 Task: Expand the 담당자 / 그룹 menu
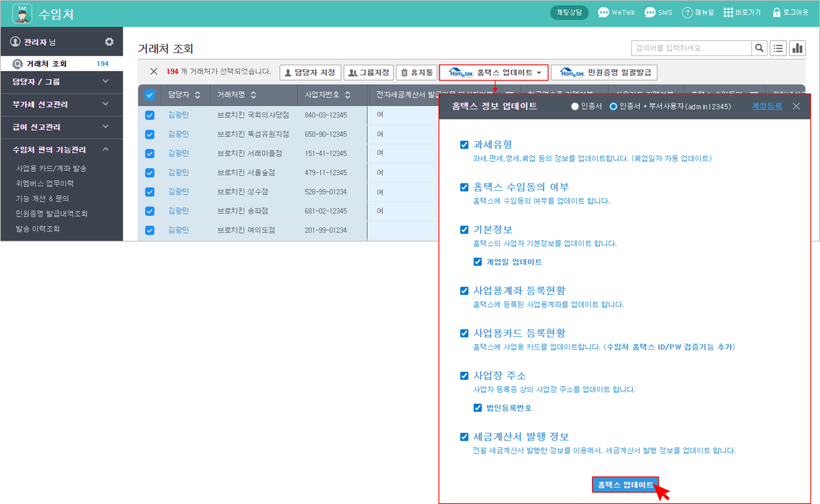coord(62,82)
